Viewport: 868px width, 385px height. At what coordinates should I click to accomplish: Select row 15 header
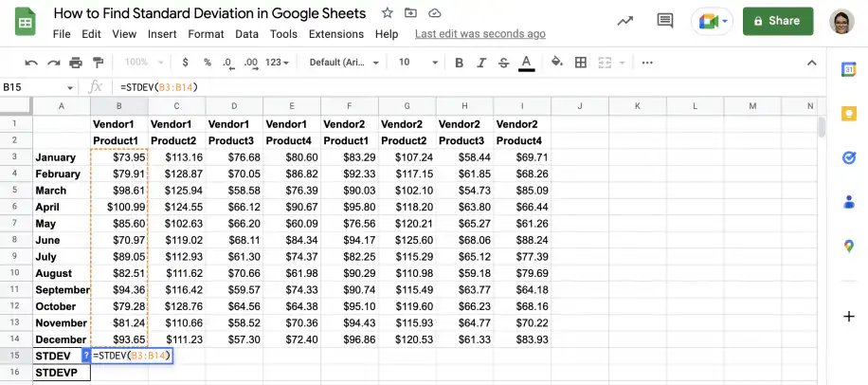coord(15,355)
